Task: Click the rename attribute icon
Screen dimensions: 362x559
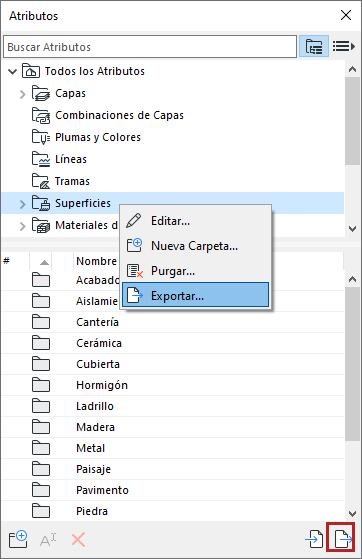Action: click(x=48, y=540)
